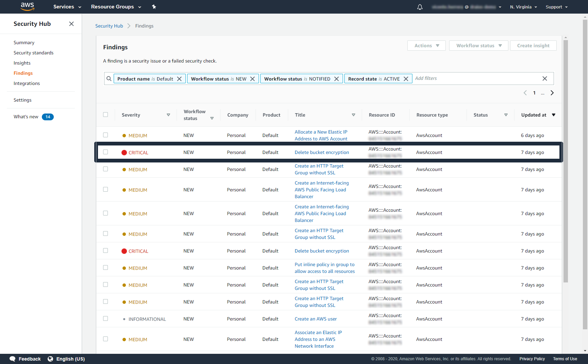This screenshot has height=364, width=588.
Task: Open the notifications bell icon
Action: 420,7
